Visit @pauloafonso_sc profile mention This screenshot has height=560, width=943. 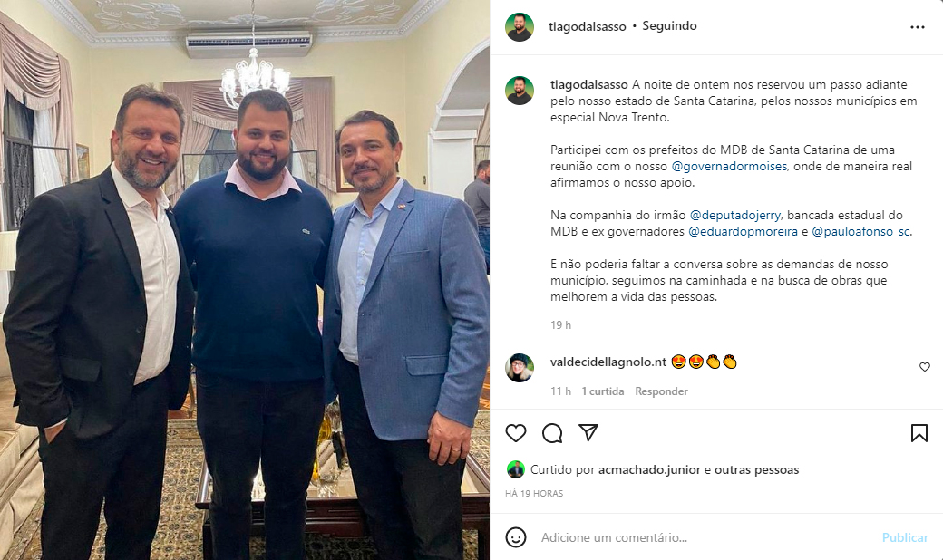861,231
